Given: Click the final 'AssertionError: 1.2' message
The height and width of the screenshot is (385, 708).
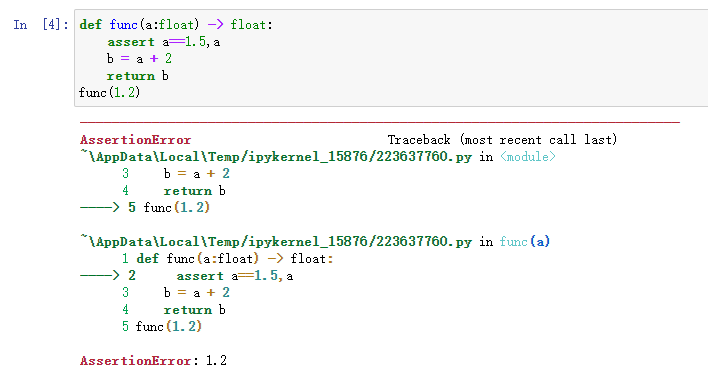Looking at the screenshot, I should pyautogui.click(x=154, y=361).
